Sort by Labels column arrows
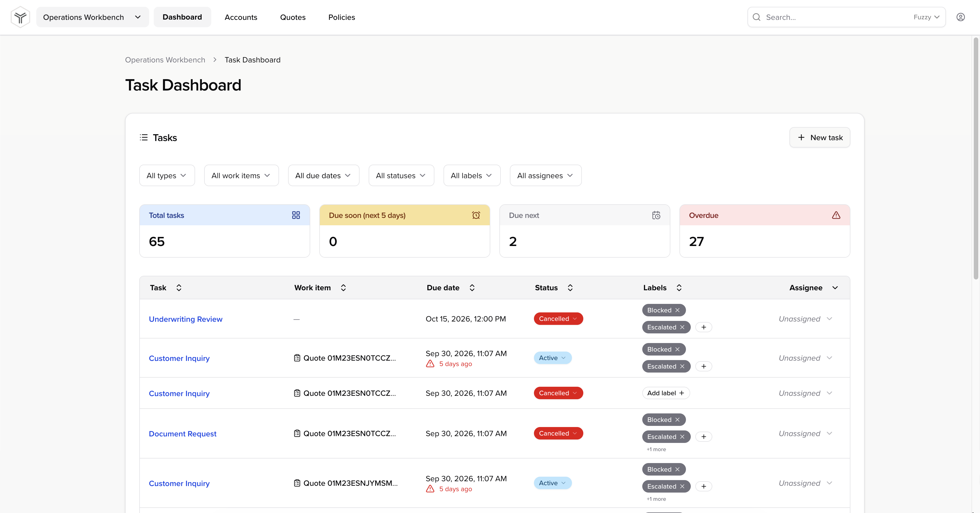980x513 pixels. (x=679, y=288)
